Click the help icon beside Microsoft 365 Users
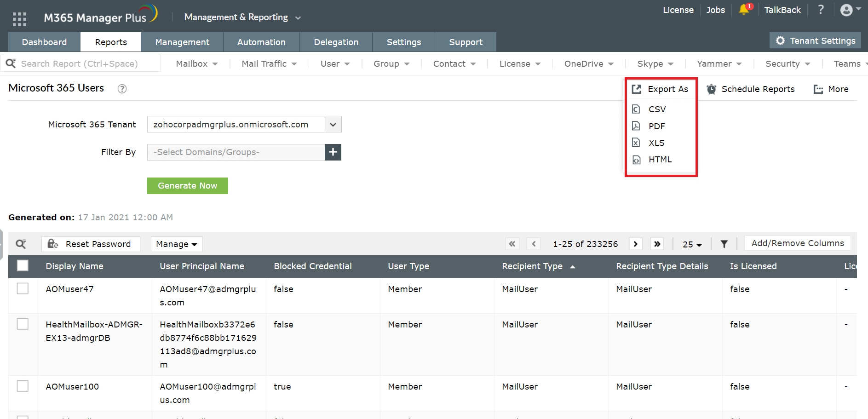Image resolution: width=868 pixels, height=419 pixels. point(122,89)
